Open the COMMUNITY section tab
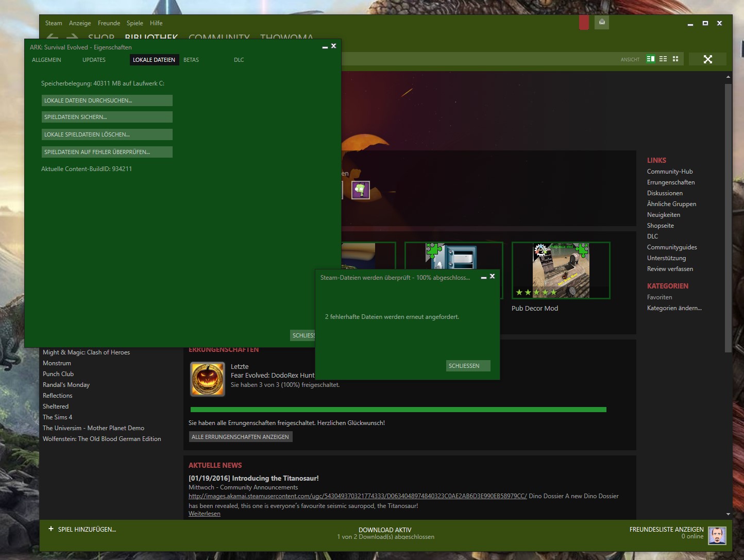The image size is (744, 560). pyautogui.click(x=219, y=37)
